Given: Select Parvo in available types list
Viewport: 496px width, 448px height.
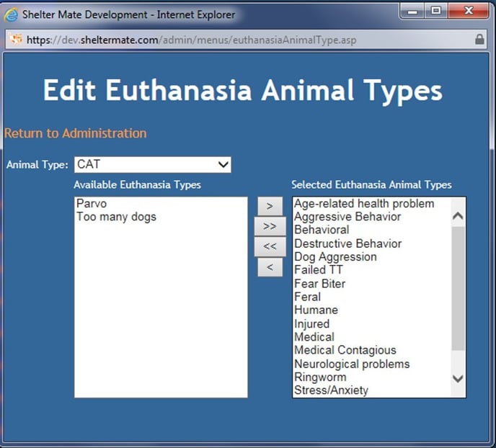Looking at the screenshot, I should click(x=92, y=204).
